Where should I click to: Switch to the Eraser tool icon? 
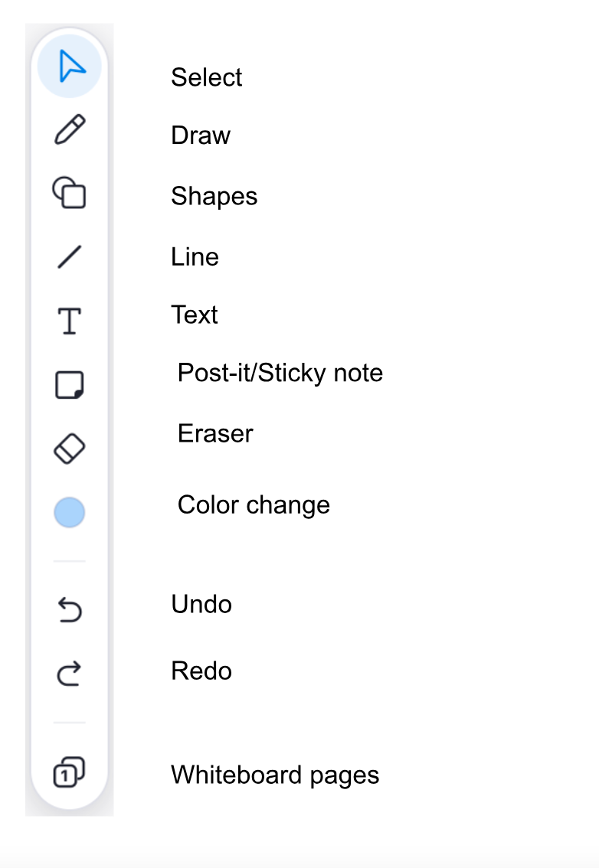point(69,449)
